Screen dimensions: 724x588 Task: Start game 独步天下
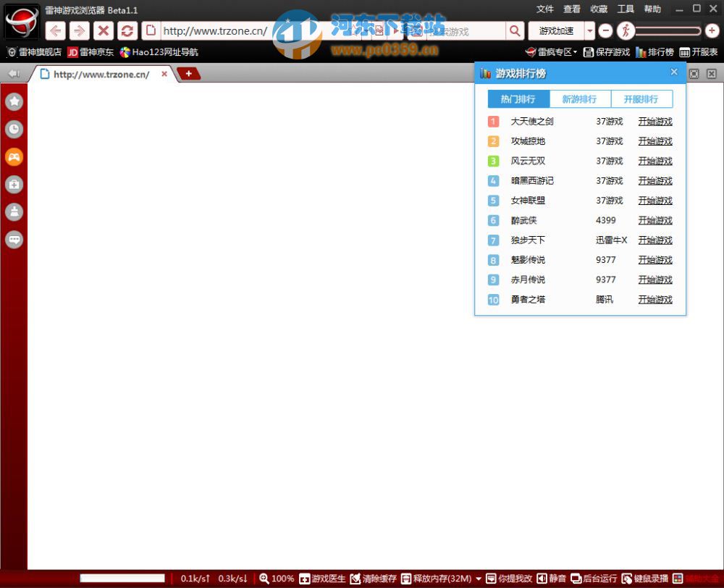tap(655, 240)
